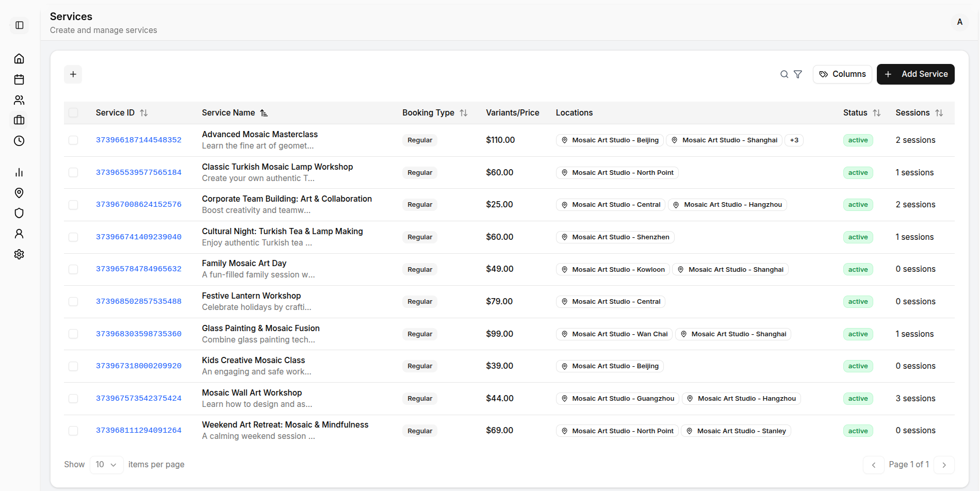View analytics via the bar chart icon
The width and height of the screenshot is (980, 491).
[19, 172]
